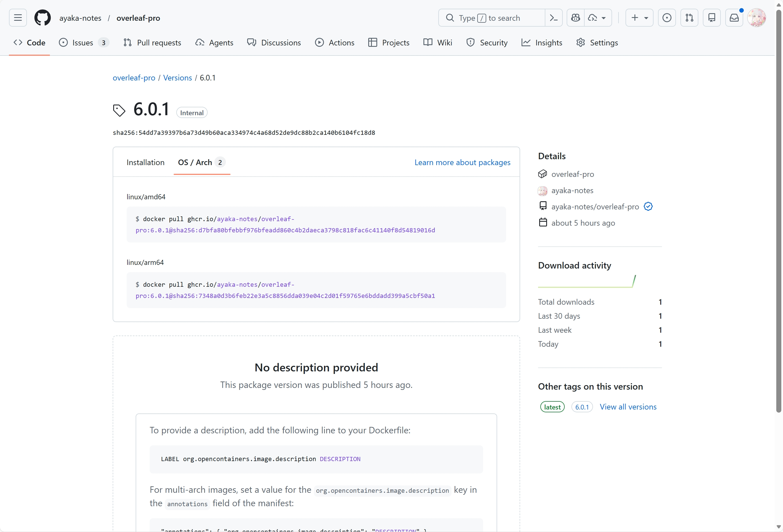
Task: Open the pull requests header icon
Action: point(689,18)
